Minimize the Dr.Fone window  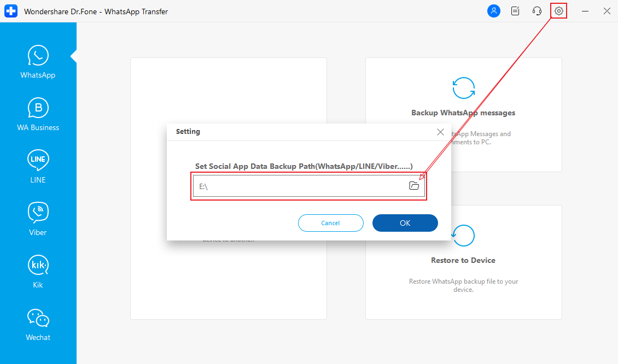click(585, 11)
